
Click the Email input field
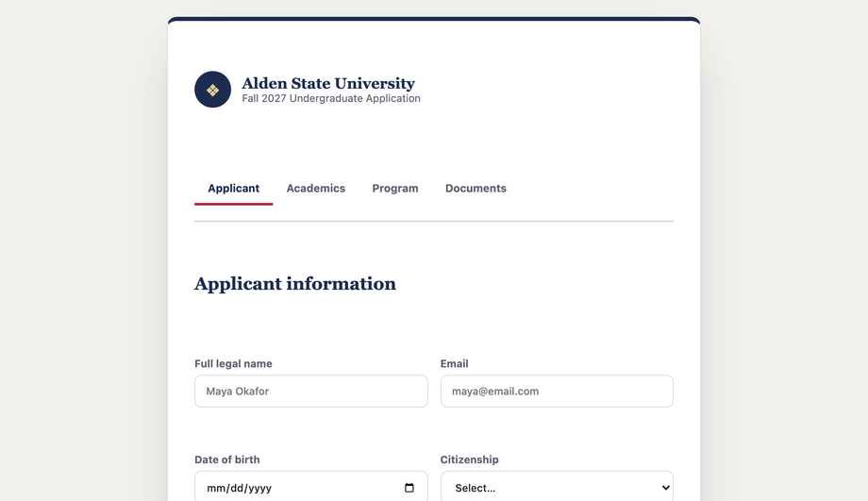click(x=557, y=392)
